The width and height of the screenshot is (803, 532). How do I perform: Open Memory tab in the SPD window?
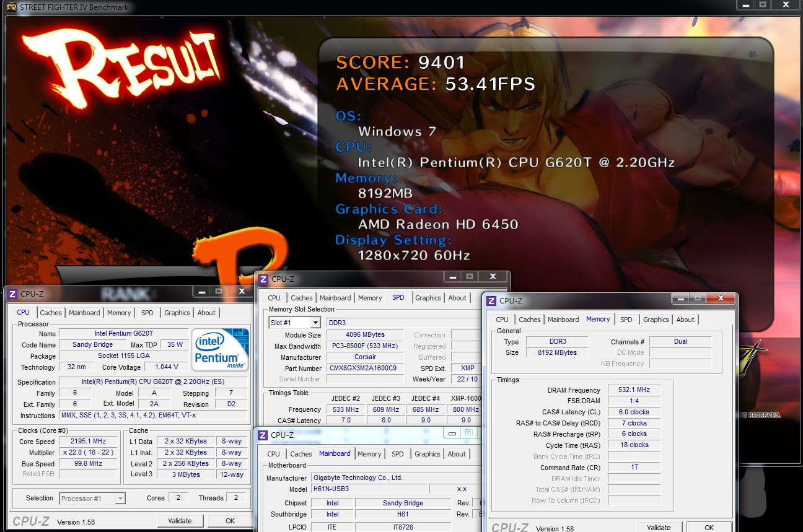point(370,298)
